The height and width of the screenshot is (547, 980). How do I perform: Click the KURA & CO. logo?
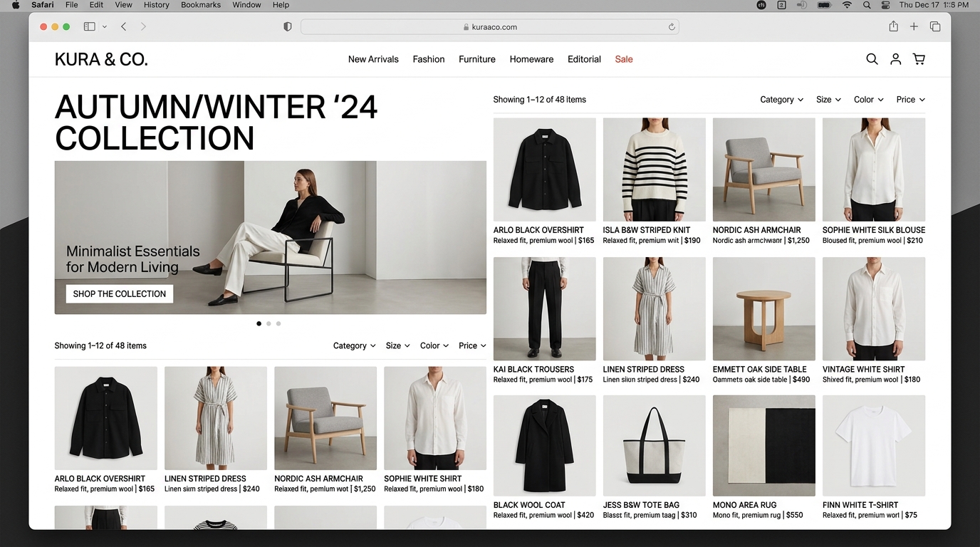click(x=101, y=59)
